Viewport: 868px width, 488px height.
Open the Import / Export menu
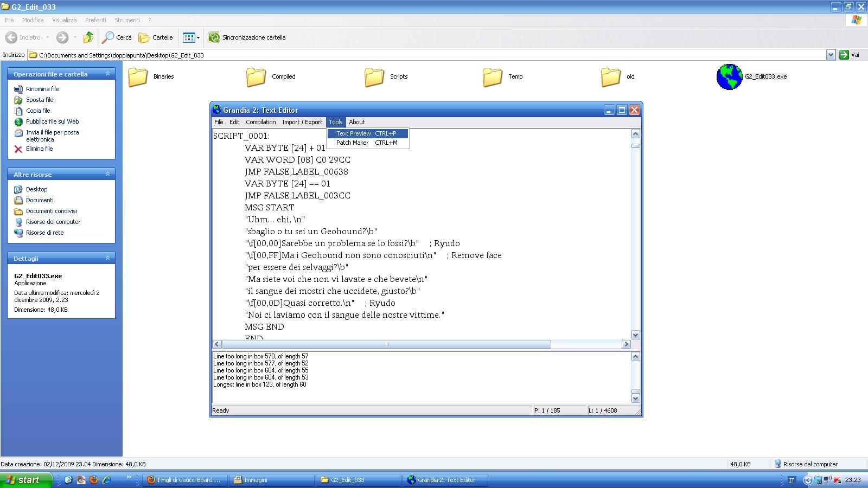302,122
